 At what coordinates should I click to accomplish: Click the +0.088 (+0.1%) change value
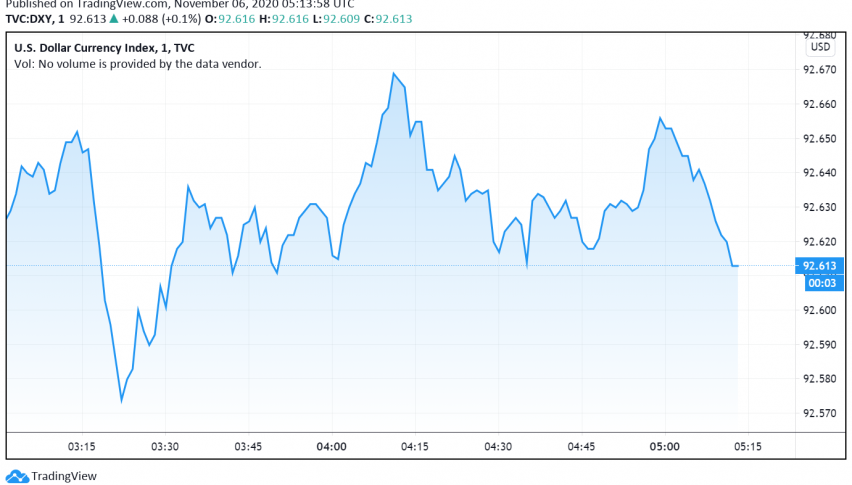pyautogui.click(x=161, y=19)
